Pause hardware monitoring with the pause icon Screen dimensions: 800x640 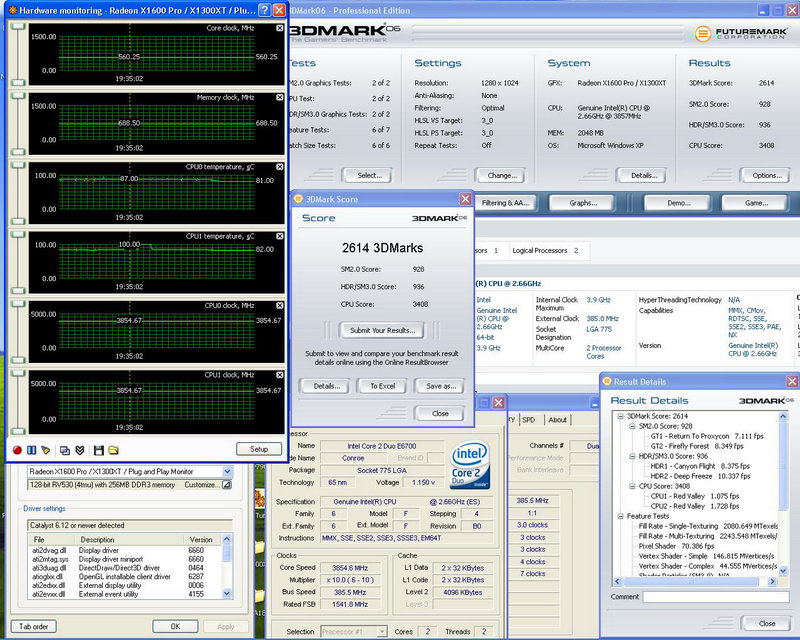coord(32,450)
